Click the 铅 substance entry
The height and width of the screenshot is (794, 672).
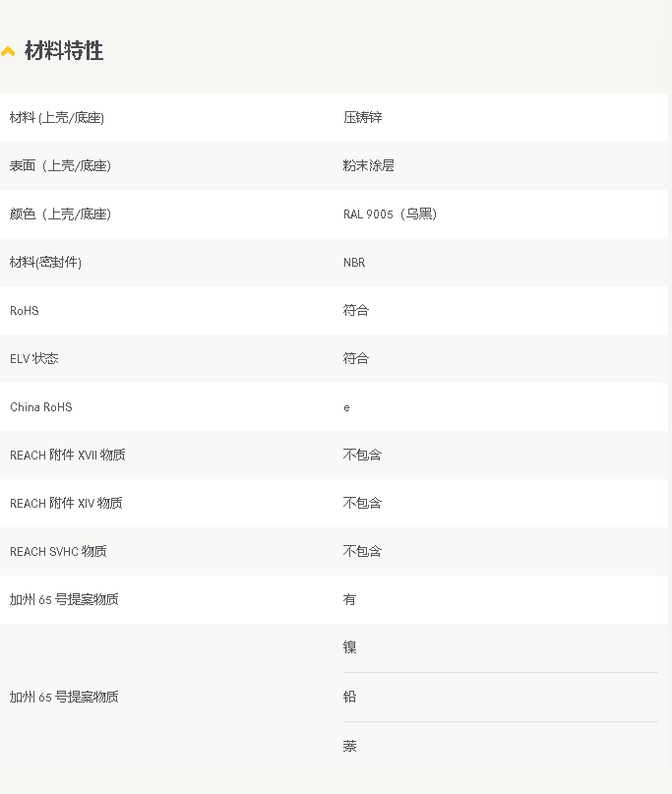pyautogui.click(x=349, y=697)
